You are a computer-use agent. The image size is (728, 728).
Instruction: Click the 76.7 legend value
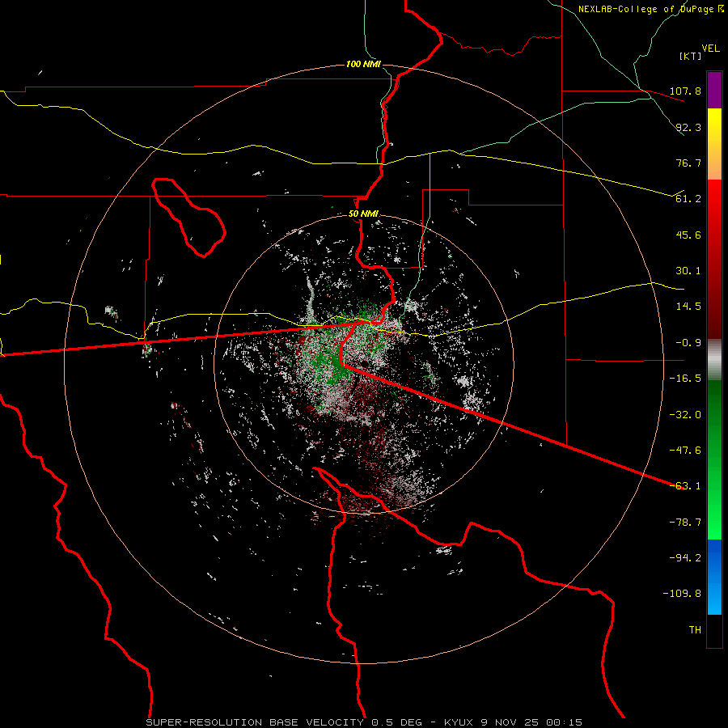[x=688, y=163]
